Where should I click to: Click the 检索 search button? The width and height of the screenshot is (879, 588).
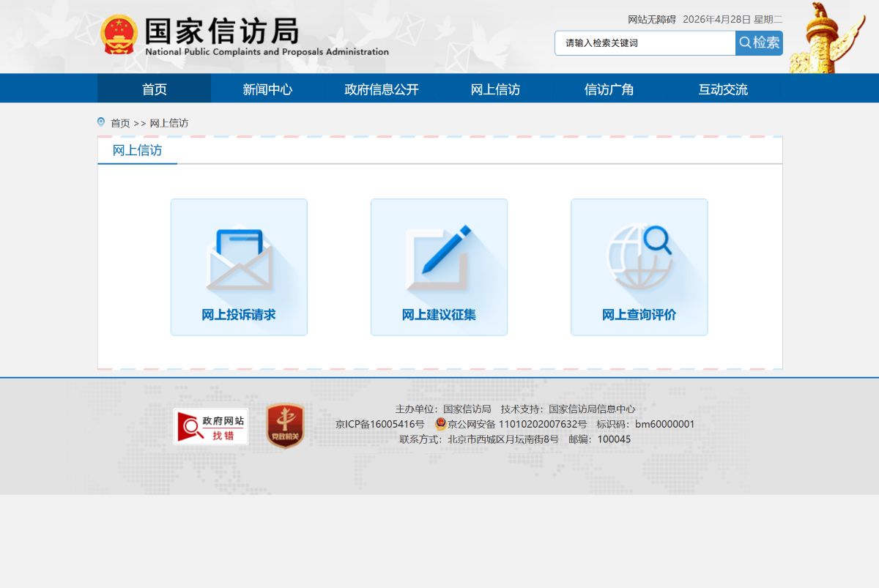pos(759,42)
